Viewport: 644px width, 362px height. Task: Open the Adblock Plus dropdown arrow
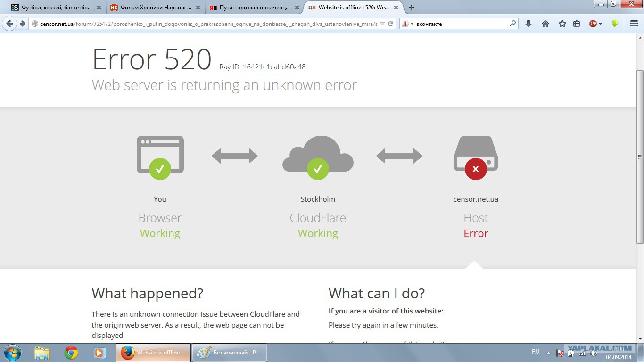click(601, 24)
